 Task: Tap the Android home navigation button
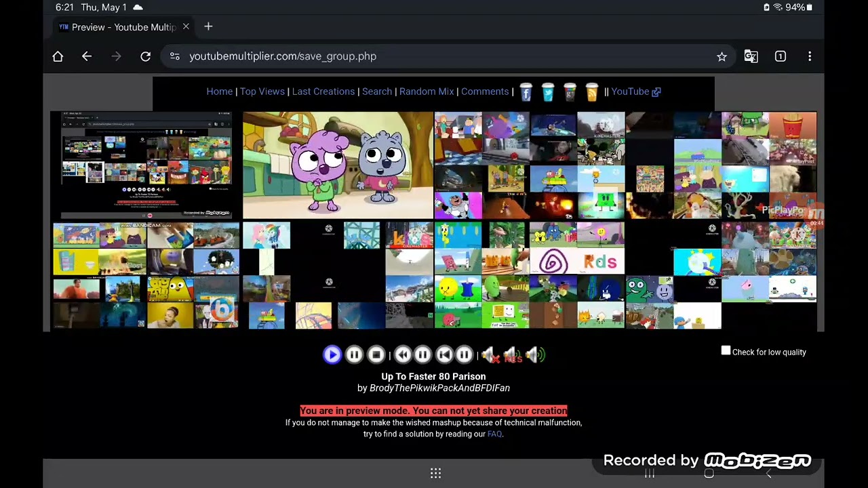point(709,473)
